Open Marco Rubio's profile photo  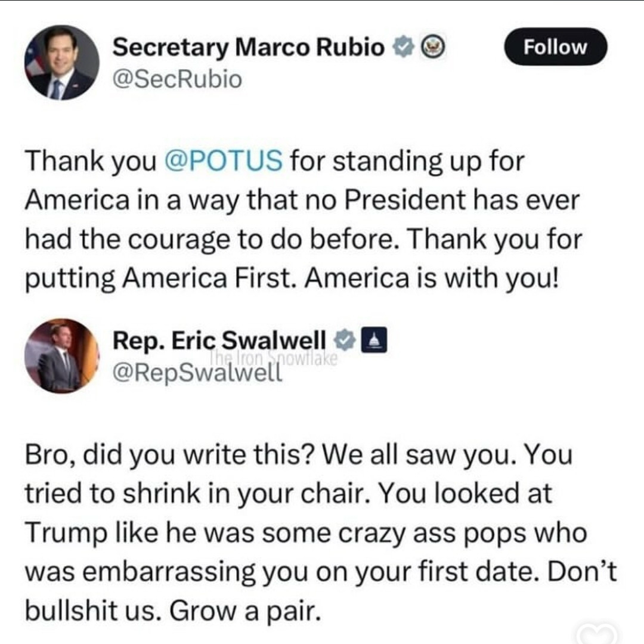coord(61,63)
